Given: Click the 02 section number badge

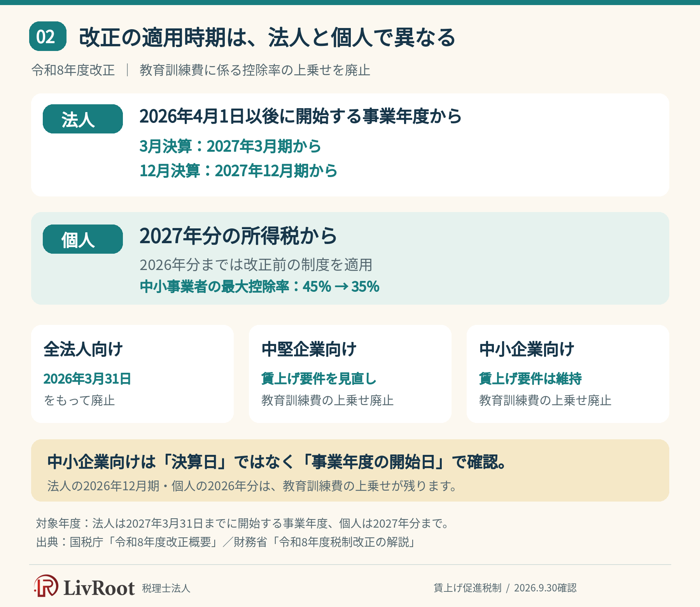Looking at the screenshot, I should [48, 36].
